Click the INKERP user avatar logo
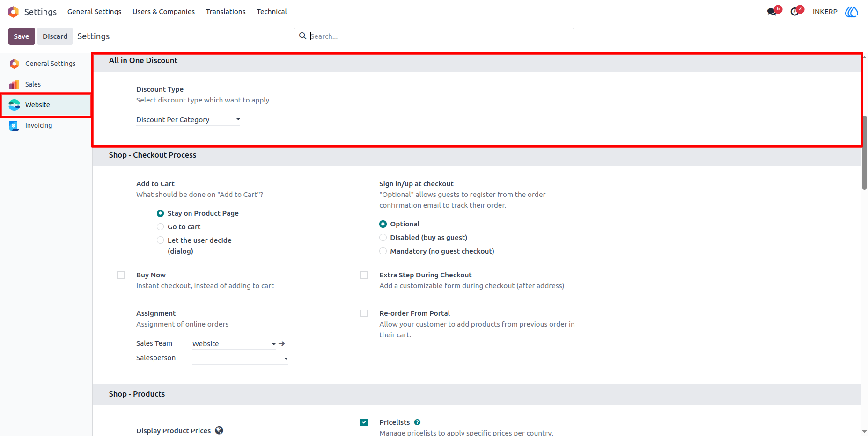 [852, 12]
